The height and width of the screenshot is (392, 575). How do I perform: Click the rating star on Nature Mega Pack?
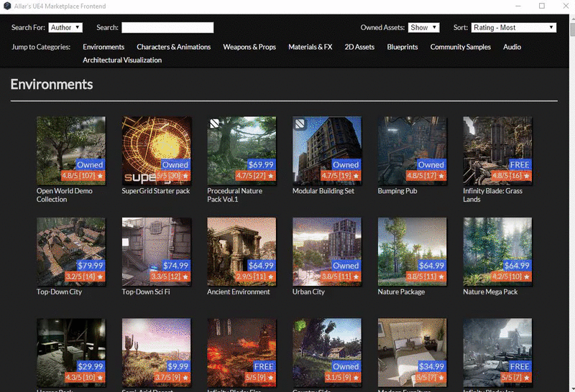526,276
